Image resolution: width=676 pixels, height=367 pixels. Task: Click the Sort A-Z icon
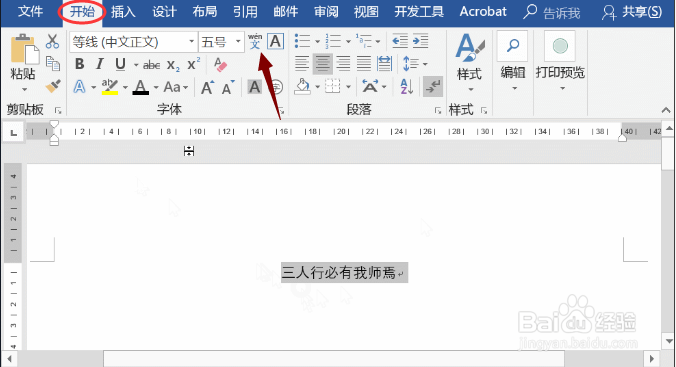[407, 87]
